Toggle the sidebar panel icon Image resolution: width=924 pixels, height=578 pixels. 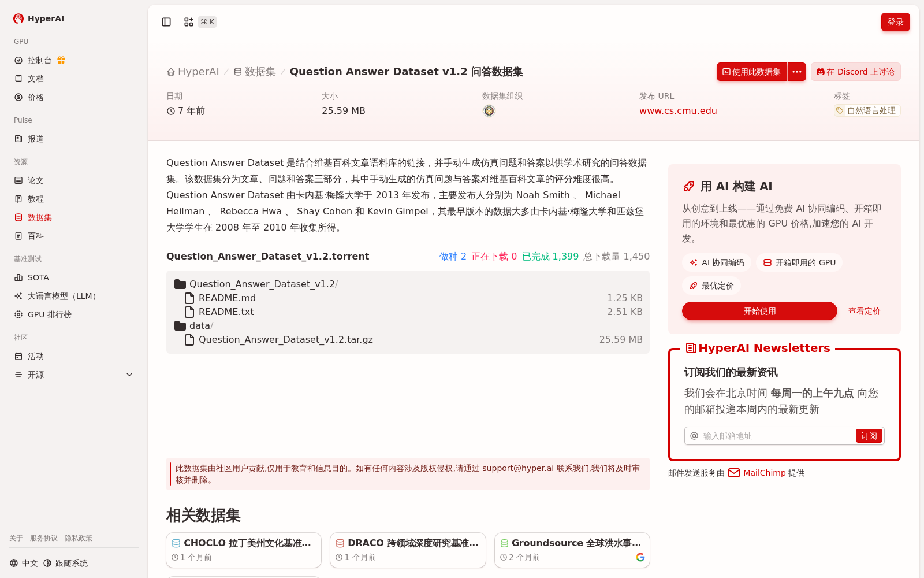(166, 22)
